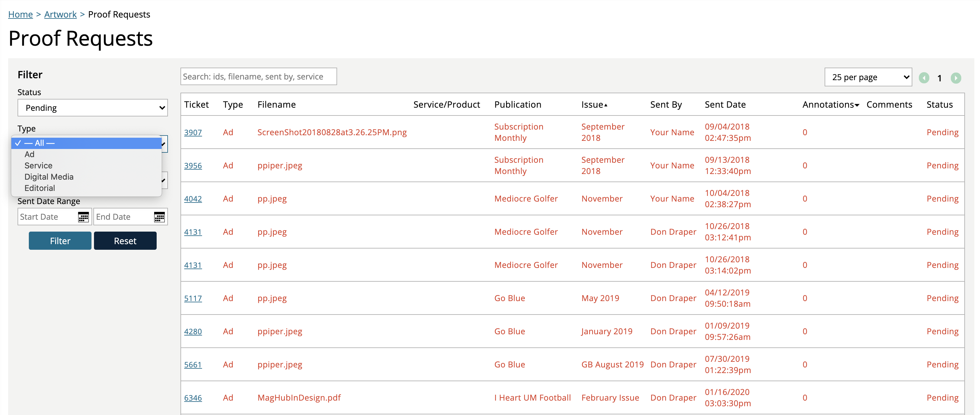Viewport: 980px width, 415px height.
Task: Navigate to Home via the breadcrumb
Action: coord(20,14)
